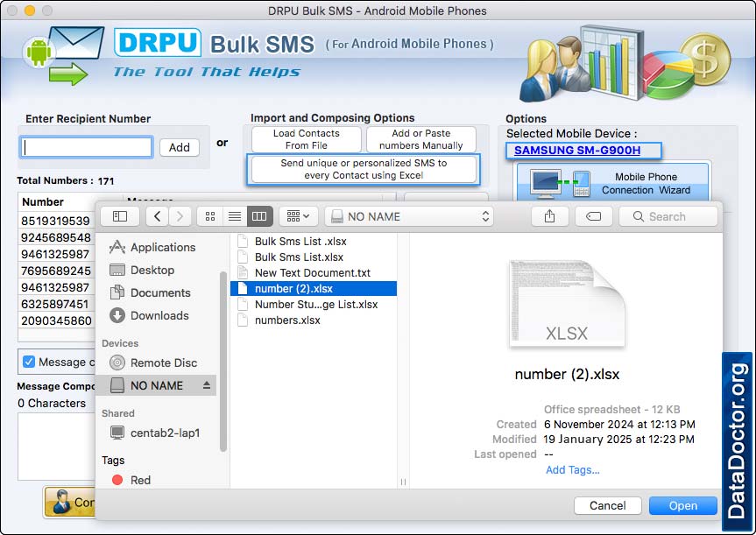Viewport: 756px width, 535px height.
Task: Focus the Search field in file dialog
Action: click(x=668, y=216)
